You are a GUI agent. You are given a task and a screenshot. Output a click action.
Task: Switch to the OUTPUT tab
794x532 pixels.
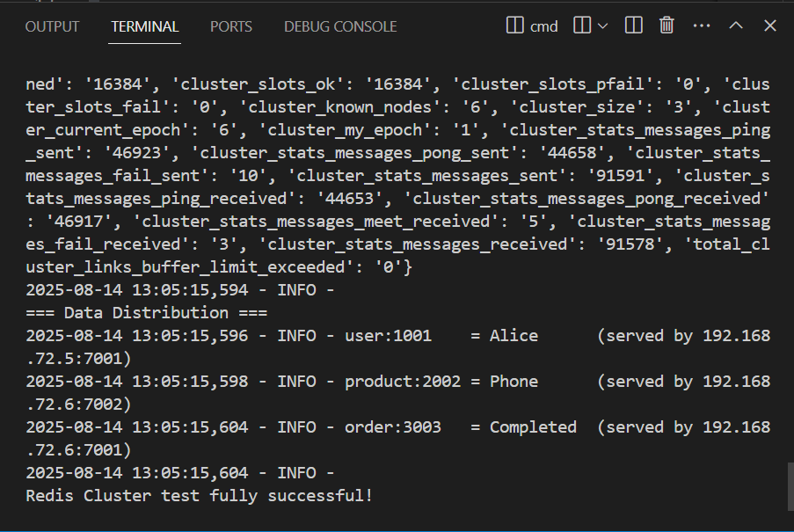pos(52,26)
